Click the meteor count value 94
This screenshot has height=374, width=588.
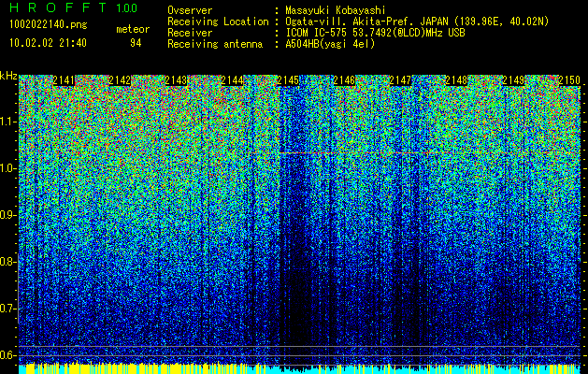tap(136, 43)
